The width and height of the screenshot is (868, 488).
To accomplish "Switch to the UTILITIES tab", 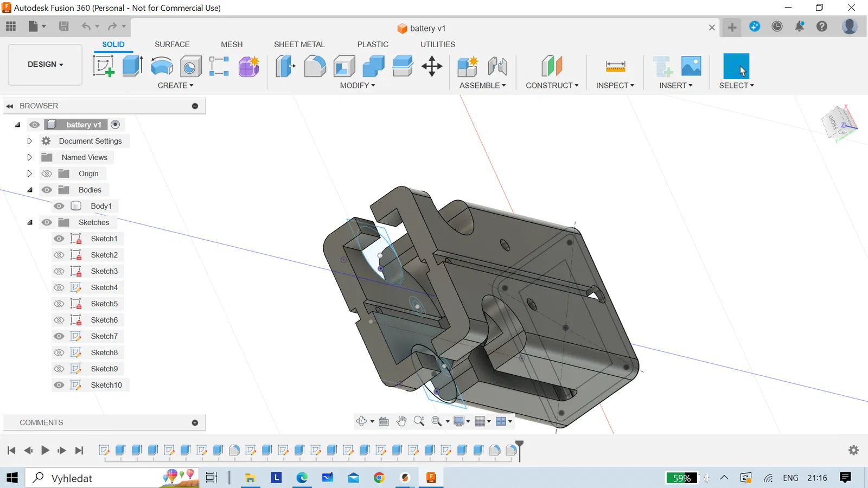I will click(x=438, y=44).
